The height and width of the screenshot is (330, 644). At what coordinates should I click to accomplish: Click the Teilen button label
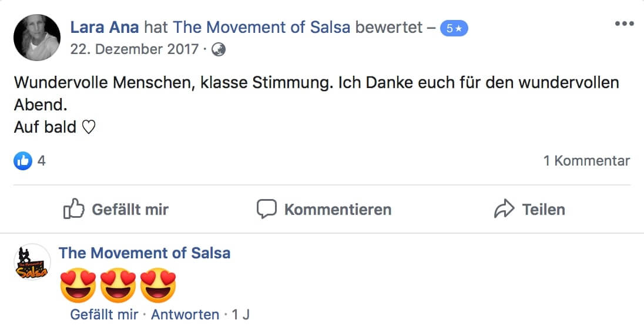[x=544, y=209]
